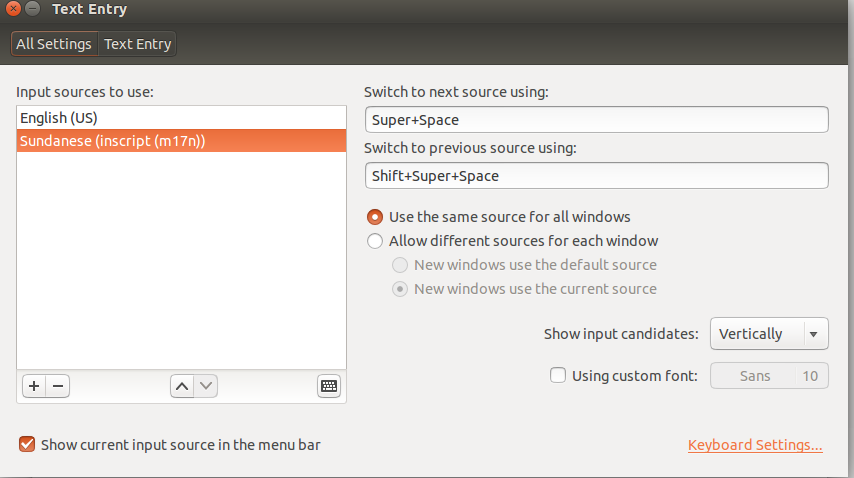Open the Sans 10 font chooser

click(x=768, y=376)
